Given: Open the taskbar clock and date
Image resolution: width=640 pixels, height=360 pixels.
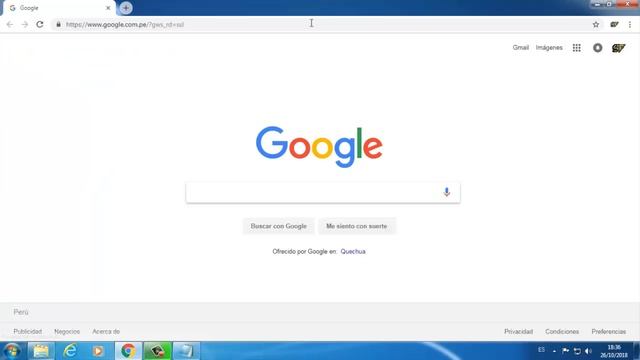Looking at the screenshot, I should 614,351.
